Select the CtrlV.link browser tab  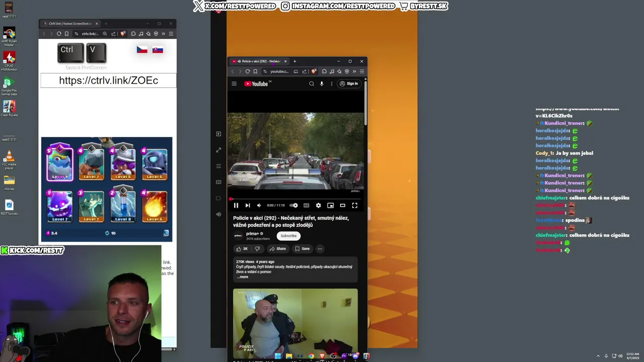click(70, 24)
